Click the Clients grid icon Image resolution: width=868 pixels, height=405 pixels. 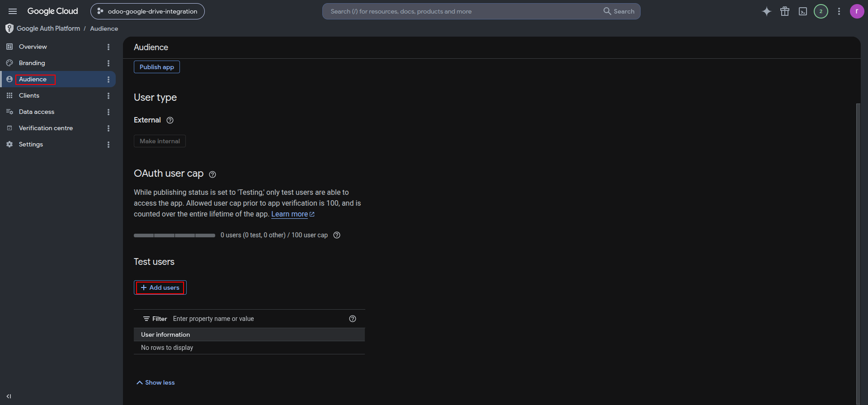click(x=9, y=95)
